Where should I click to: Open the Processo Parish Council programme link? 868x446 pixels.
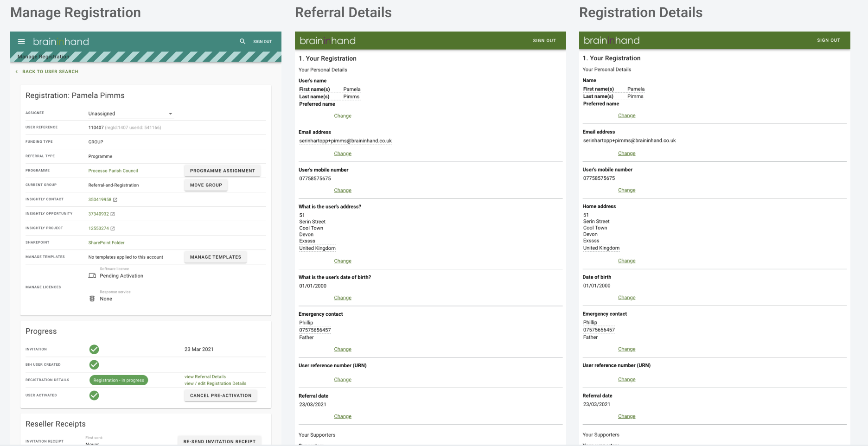[x=113, y=171]
